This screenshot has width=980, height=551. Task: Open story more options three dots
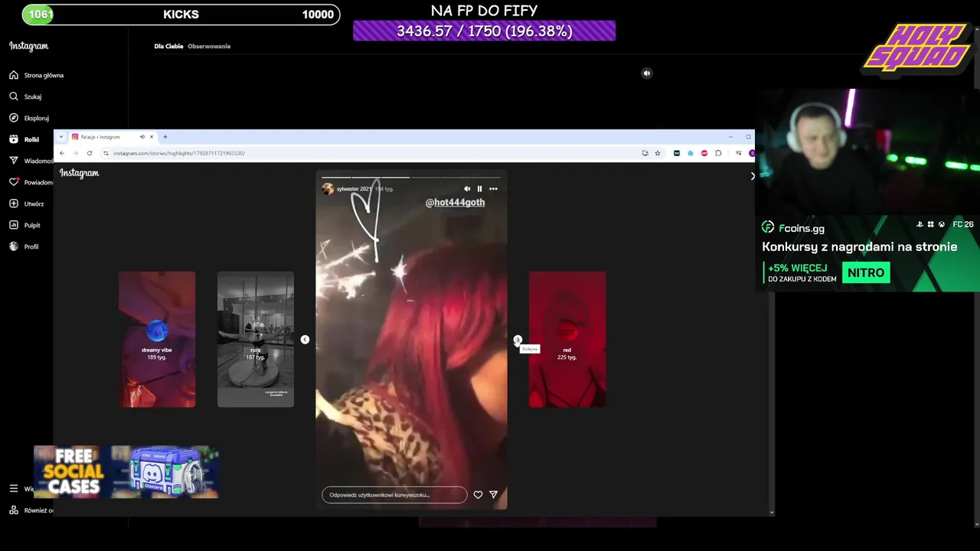(x=493, y=189)
